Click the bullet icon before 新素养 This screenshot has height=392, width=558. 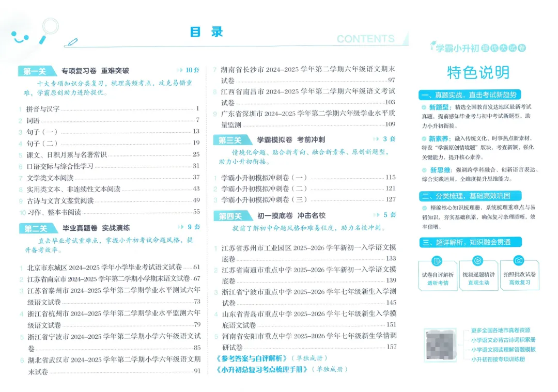(424, 139)
